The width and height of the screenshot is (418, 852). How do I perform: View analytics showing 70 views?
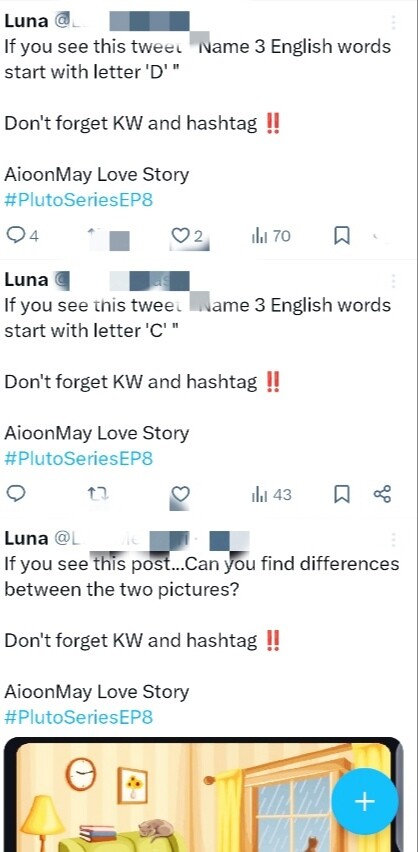(271, 236)
